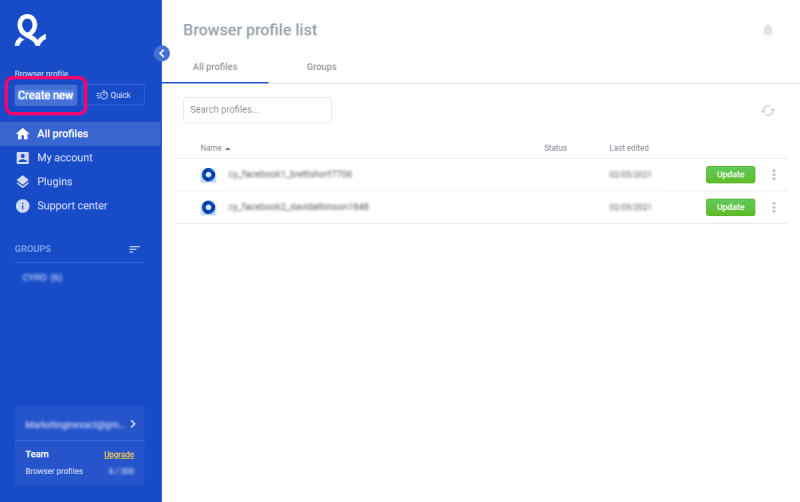Open All profiles from the sidebar
This screenshot has width=800, height=502.
(62, 134)
